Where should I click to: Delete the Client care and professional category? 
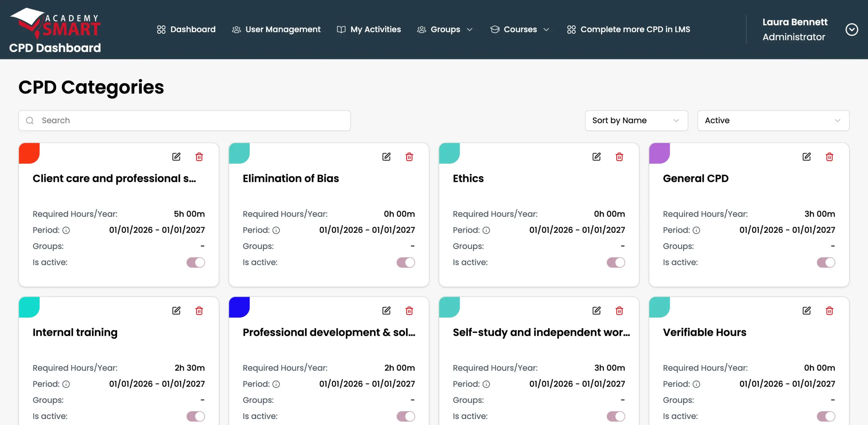pos(199,157)
